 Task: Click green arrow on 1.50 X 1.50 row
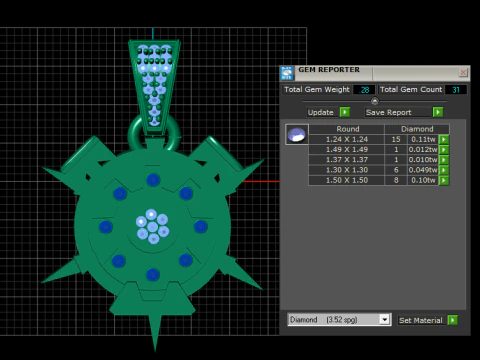click(444, 180)
